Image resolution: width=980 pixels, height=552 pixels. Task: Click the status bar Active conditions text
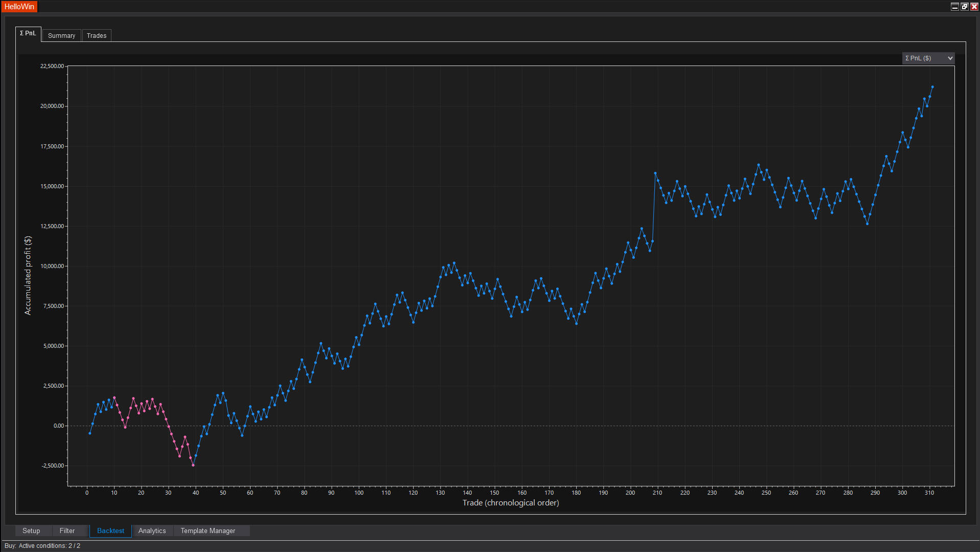pos(42,546)
